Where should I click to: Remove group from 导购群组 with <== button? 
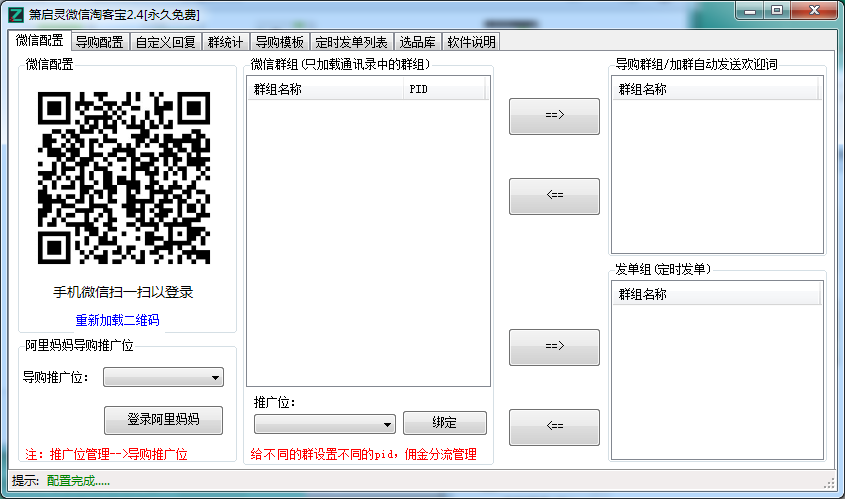[x=554, y=196]
